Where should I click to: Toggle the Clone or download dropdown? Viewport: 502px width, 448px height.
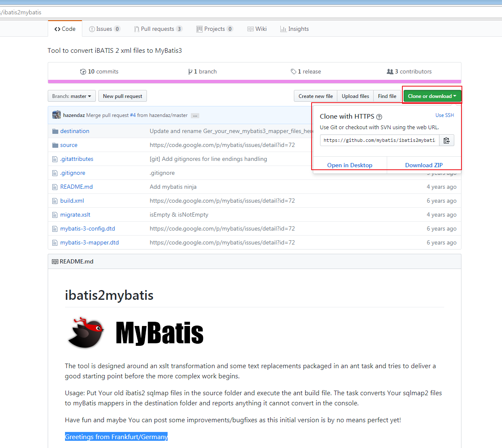pyautogui.click(x=432, y=96)
